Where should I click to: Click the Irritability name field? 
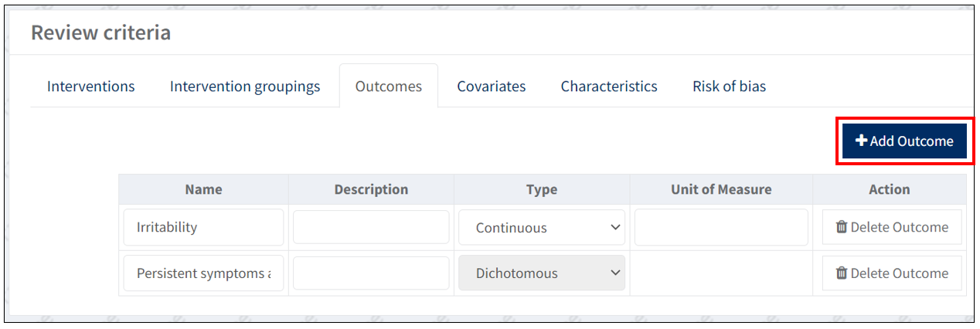(x=203, y=227)
